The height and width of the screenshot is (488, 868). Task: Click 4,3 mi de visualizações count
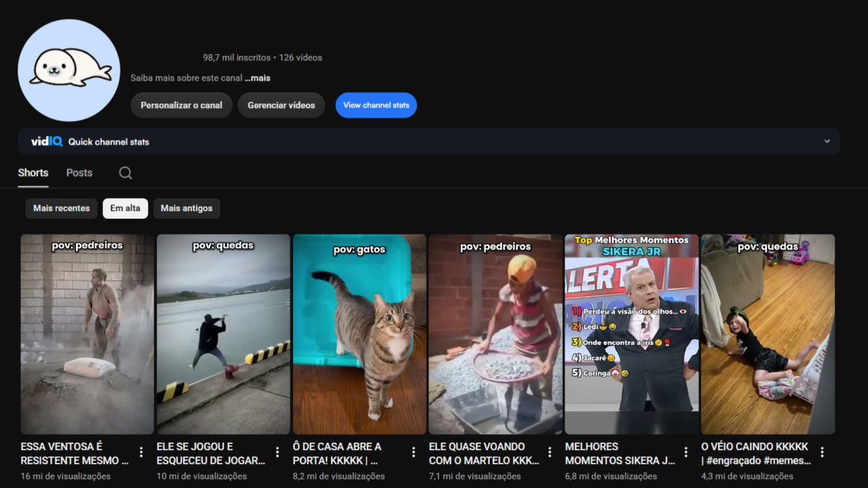[747, 476]
